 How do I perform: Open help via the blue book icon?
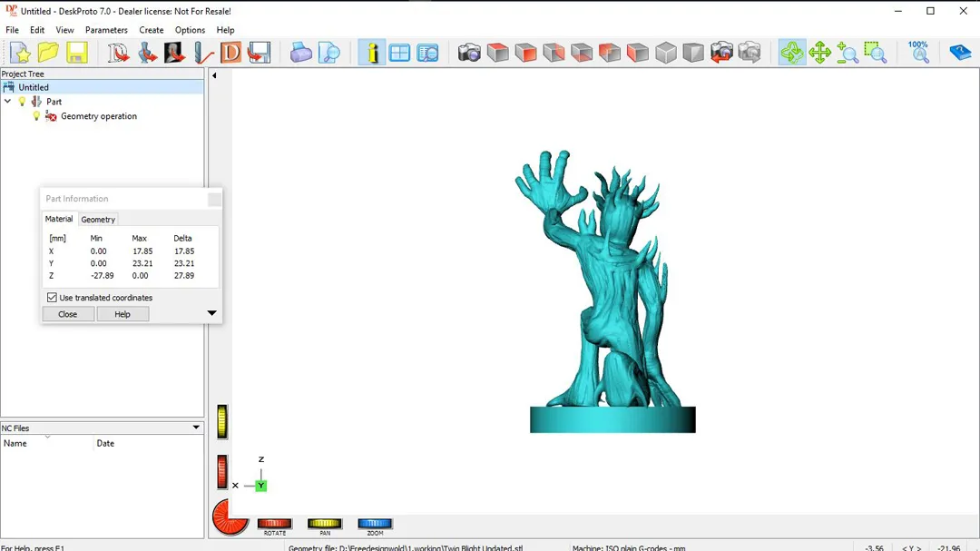tap(960, 53)
